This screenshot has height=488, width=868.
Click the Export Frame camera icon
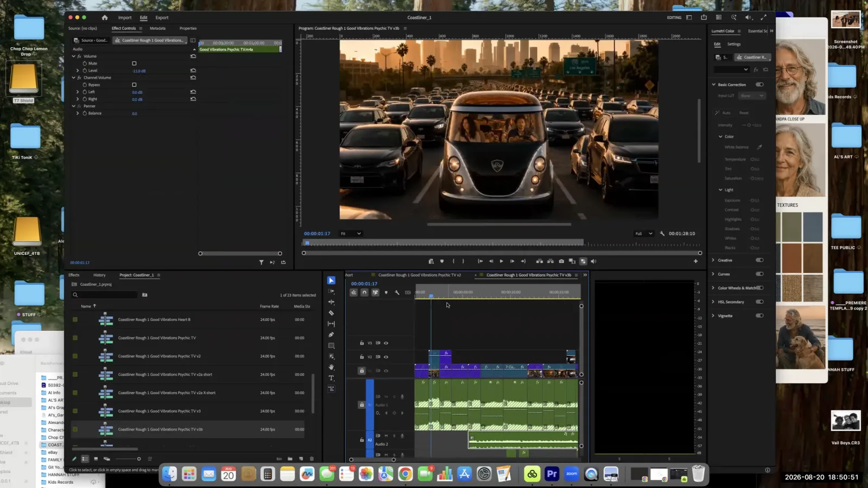(x=561, y=261)
